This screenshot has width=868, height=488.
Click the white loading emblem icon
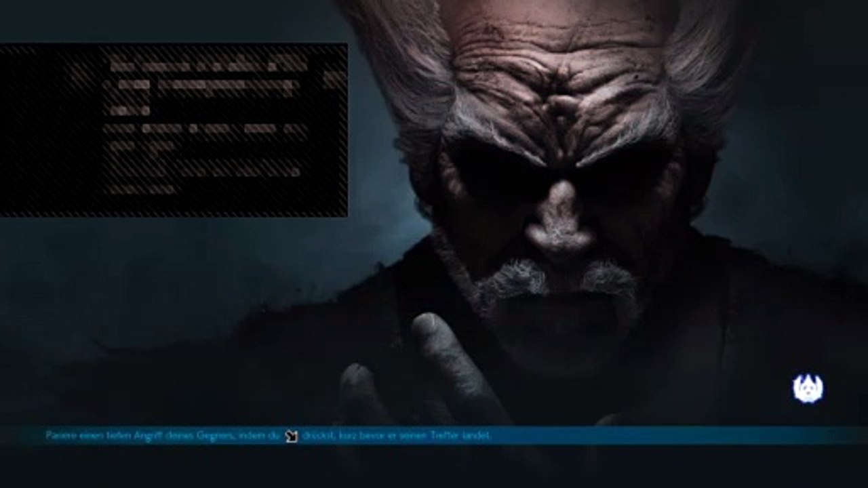point(808,389)
